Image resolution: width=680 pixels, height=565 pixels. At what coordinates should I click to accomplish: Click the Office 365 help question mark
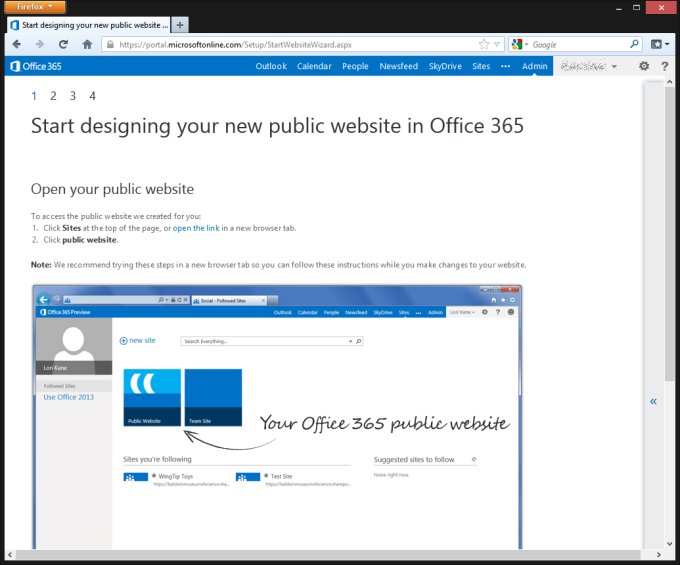(x=664, y=66)
